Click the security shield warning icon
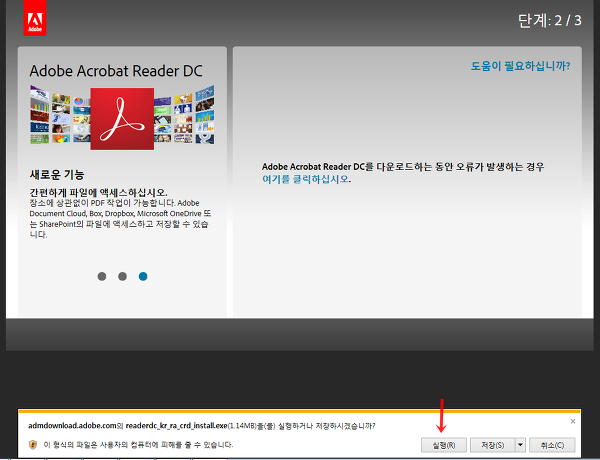600x460 pixels. [x=33, y=445]
